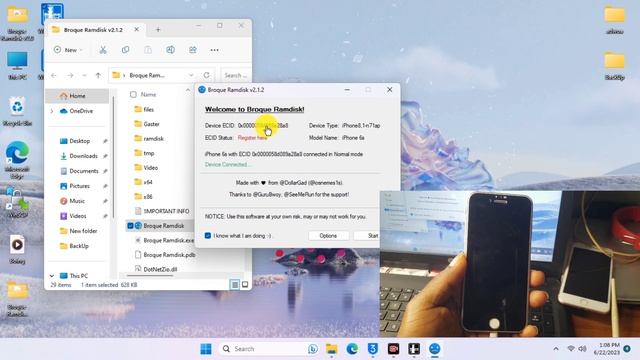Open Videos in quick access
This screenshot has height=360, width=640.
click(x=78, y=216)
